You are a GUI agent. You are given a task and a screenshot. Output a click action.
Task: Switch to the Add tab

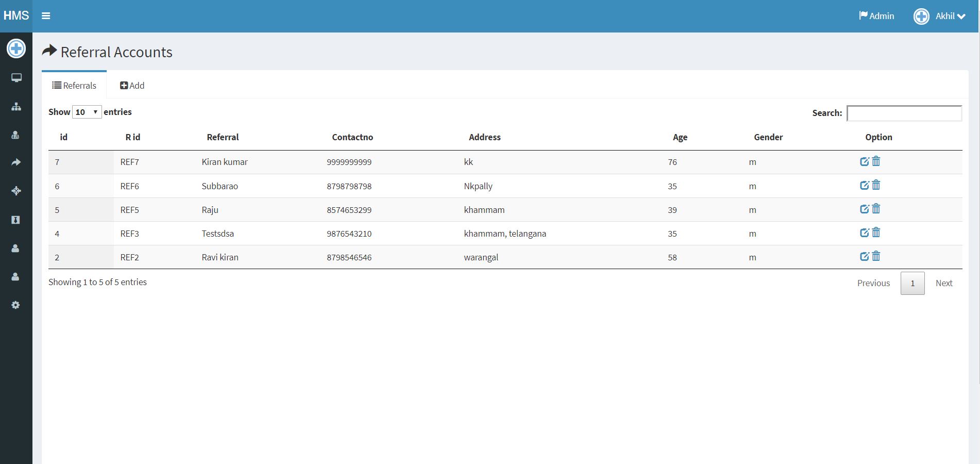pyautogui.click(x=132, y=86)
